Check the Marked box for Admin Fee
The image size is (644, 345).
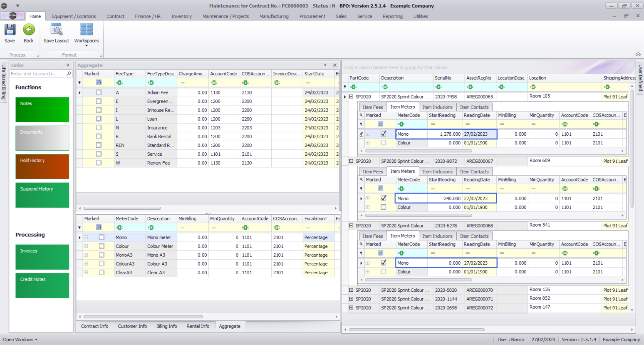pyautogui.click(x=99, y=92)
